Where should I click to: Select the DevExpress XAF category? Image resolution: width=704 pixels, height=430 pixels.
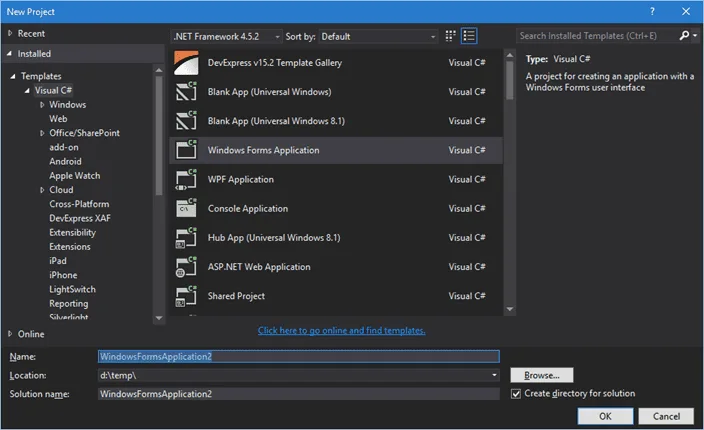pyautogui.click(x=80, y=218)
